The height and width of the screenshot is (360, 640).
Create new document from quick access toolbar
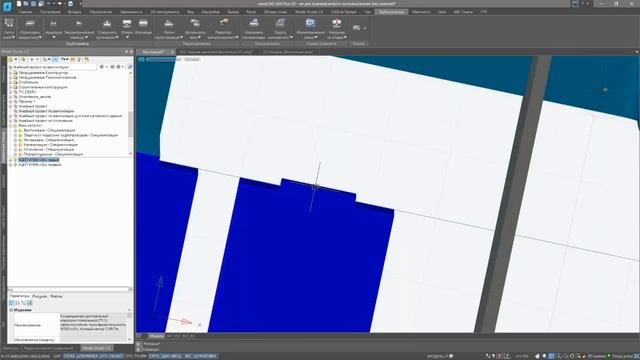[19, 3]
